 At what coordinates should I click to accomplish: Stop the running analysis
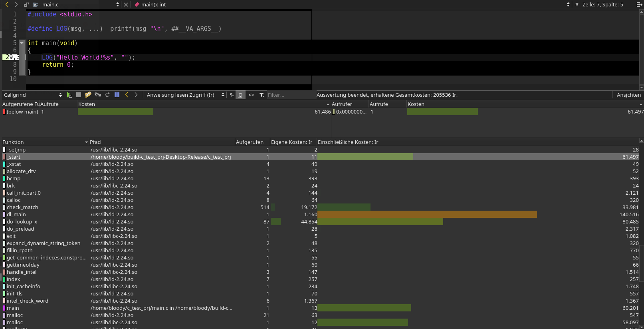[x=79, y=95]
